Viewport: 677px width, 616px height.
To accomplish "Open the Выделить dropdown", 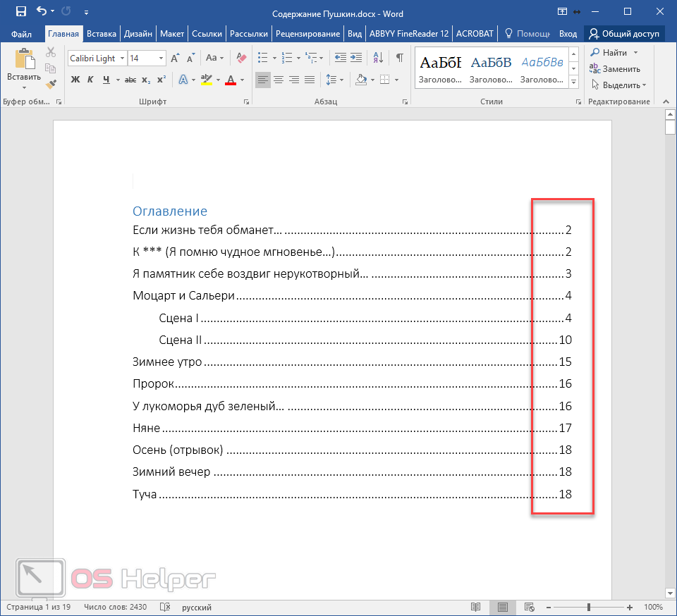I will 621,85.
